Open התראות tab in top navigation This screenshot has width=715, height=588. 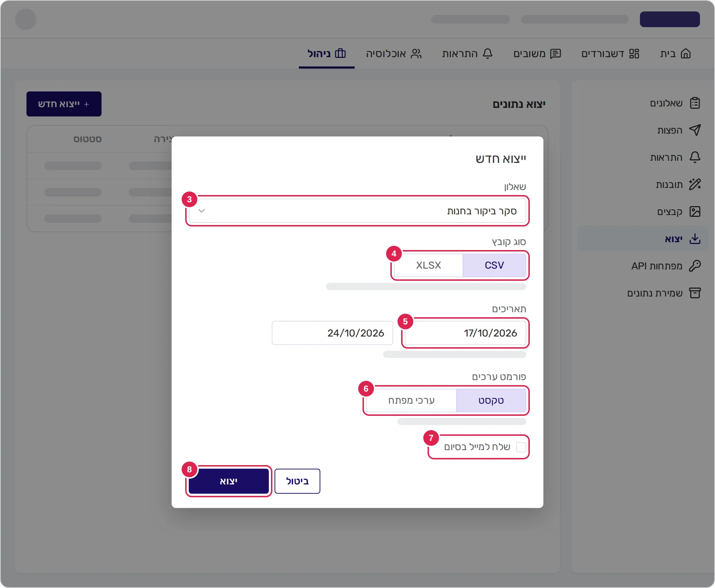468,54
